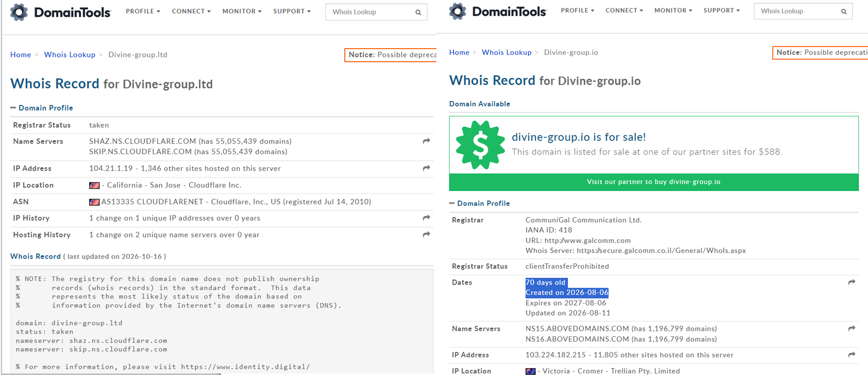This screenshot has height=375, width=868.
Task: Click the flag icon beside AS13335 CLOUDFLARENET
Action: (94, 202)
